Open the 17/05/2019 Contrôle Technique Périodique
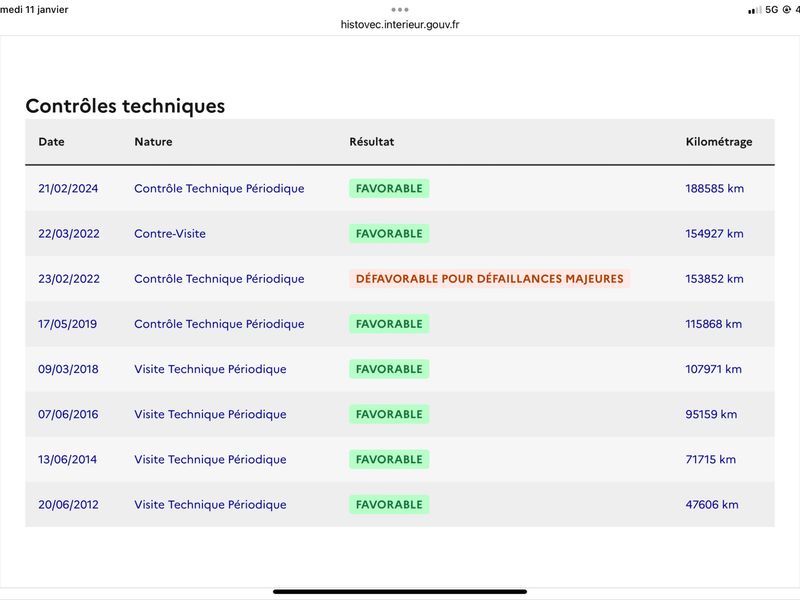The width and height of the screenshot is (800, 600). pos(219,324)
